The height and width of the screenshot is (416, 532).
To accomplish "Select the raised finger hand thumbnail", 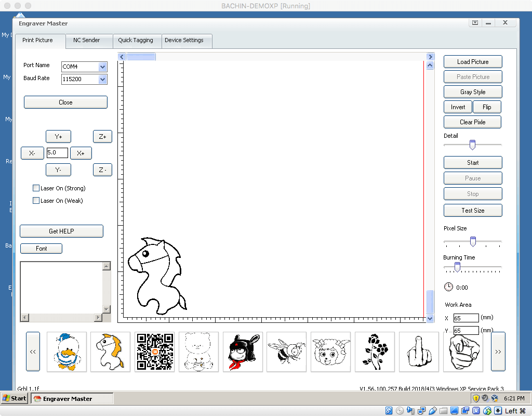I will 419,352.
